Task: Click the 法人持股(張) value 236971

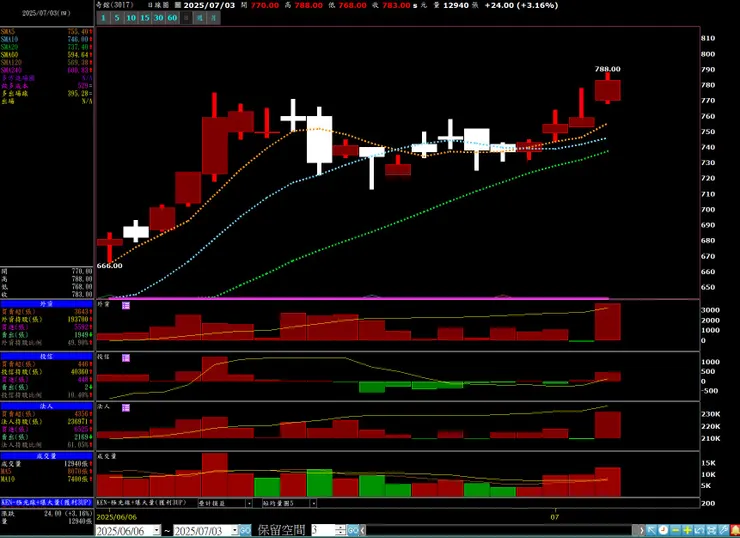Action: coord(78,422)
